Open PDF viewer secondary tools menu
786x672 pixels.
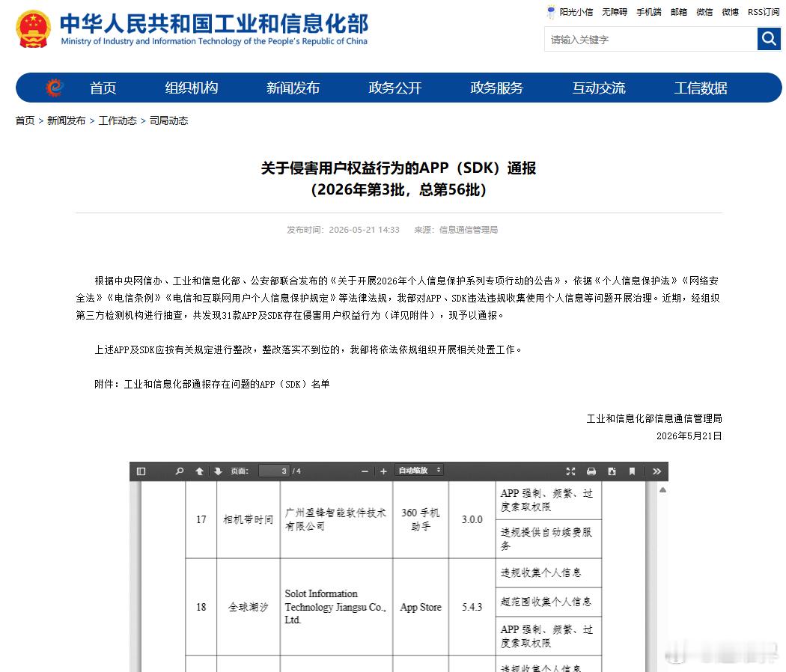tap(656, 471)
